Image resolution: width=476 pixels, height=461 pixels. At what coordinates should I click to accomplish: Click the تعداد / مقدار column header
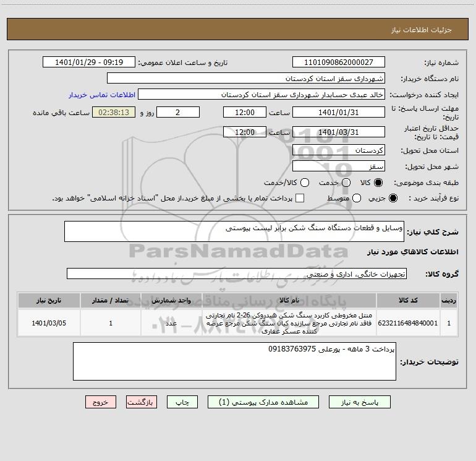pos(111,300)
